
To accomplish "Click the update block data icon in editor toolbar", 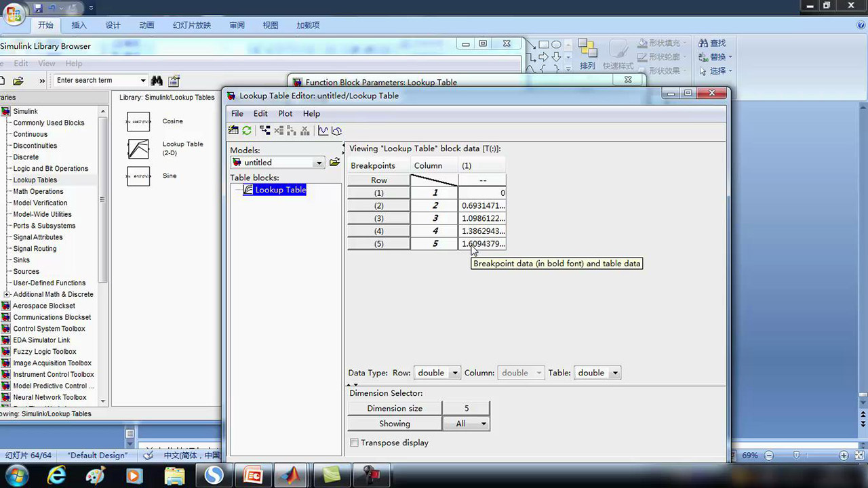I will pos(234,131).
